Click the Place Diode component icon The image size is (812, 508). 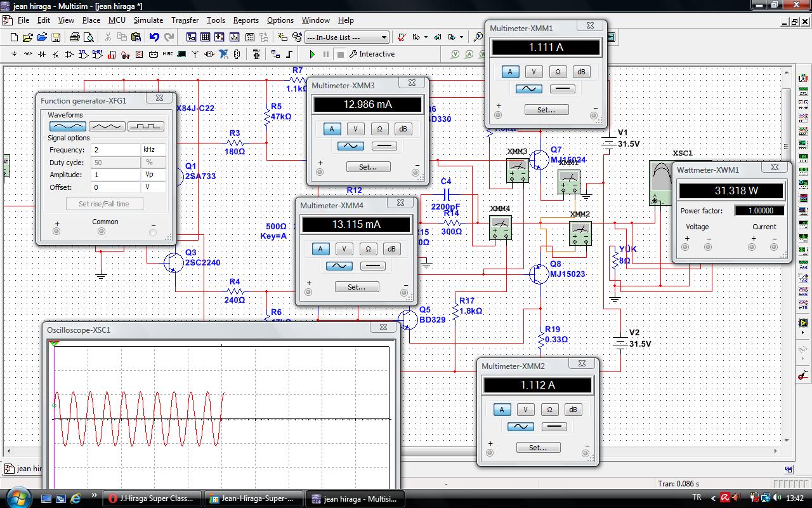pyautogui.click(x=42, y=55)
